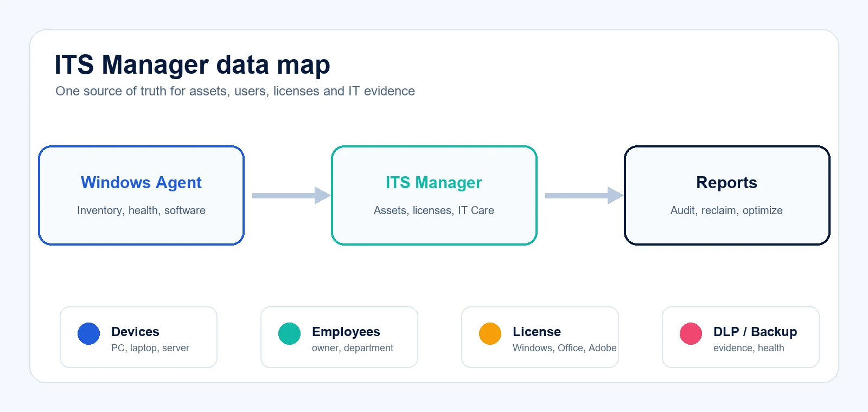Screen dimensions: 868x412
Task: Click 'owner, department' text
Action: click(353, 348)
